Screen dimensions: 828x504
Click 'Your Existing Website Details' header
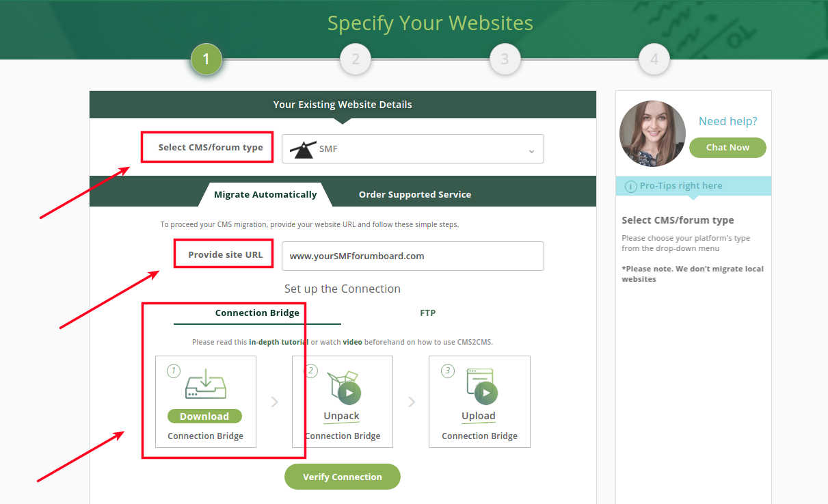tap(343, 105)
